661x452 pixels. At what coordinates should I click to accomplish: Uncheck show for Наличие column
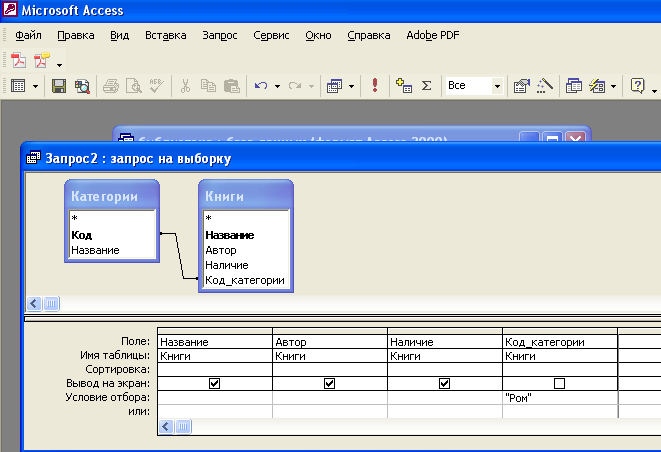point(444,383)
